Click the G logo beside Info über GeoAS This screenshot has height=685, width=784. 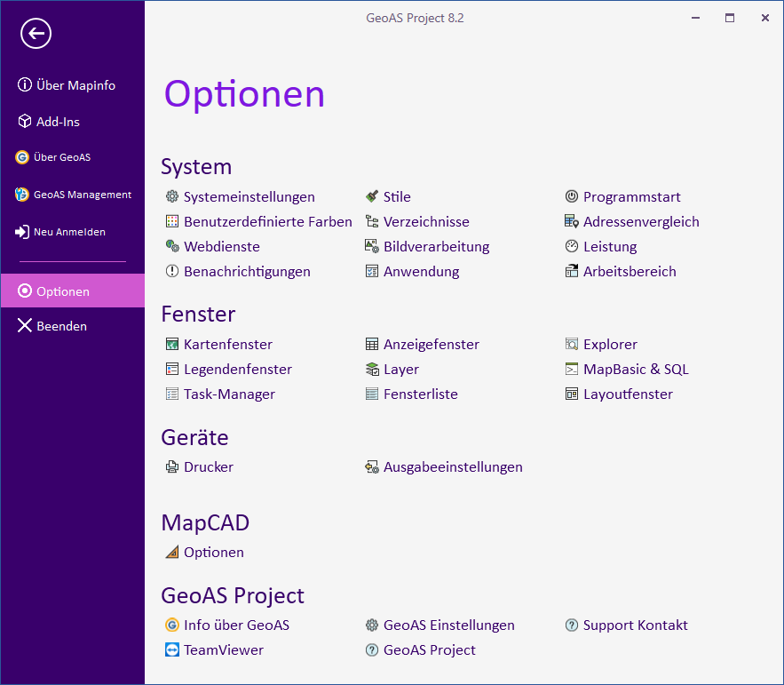172,625
